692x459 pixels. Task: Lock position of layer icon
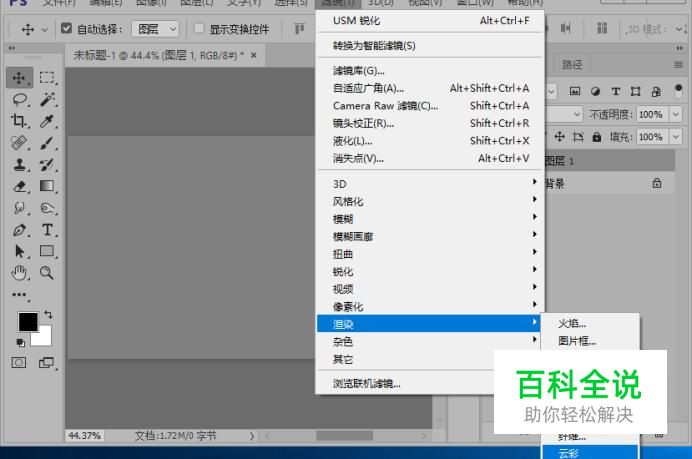tap(560, 137)
